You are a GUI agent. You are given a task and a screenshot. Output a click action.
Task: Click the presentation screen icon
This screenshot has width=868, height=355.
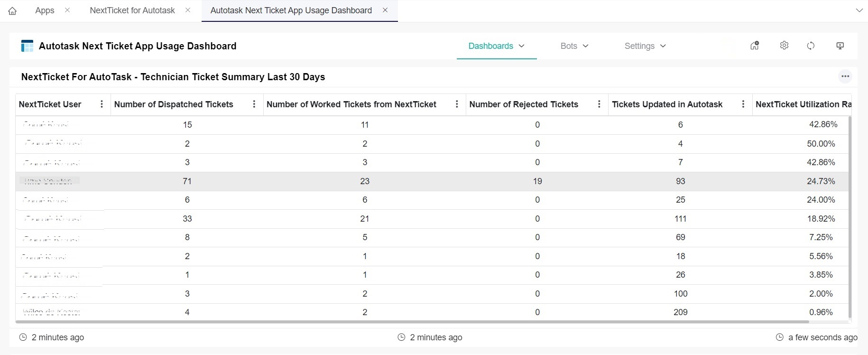[840, 46]
